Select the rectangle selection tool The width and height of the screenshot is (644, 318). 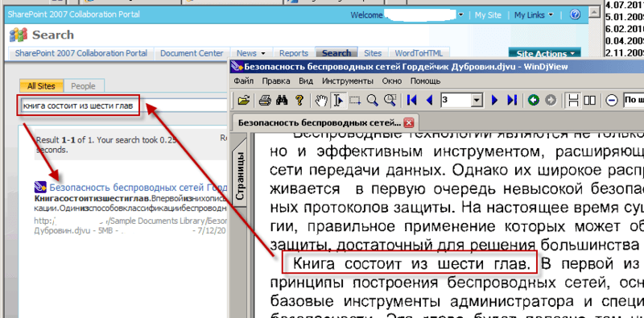[355, 100]
